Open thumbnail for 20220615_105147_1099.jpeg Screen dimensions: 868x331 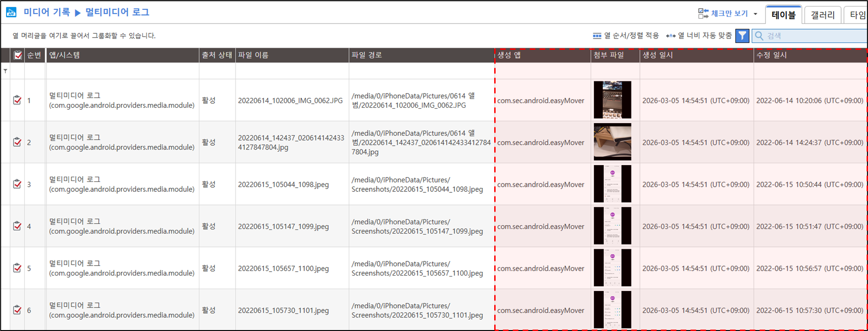point(612,226)
